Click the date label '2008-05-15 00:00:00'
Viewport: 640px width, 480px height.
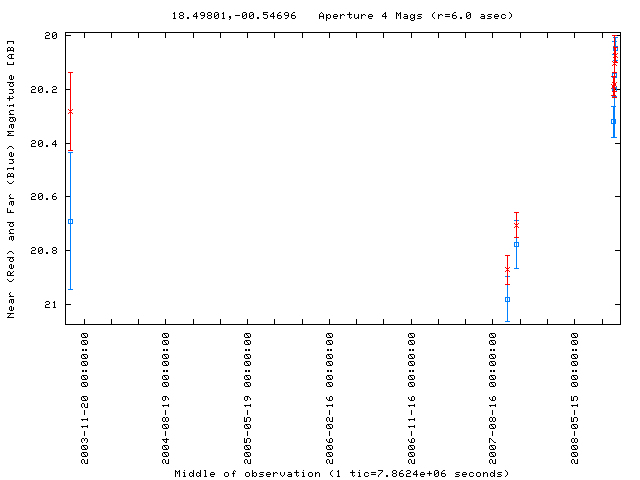click(575, 398)
